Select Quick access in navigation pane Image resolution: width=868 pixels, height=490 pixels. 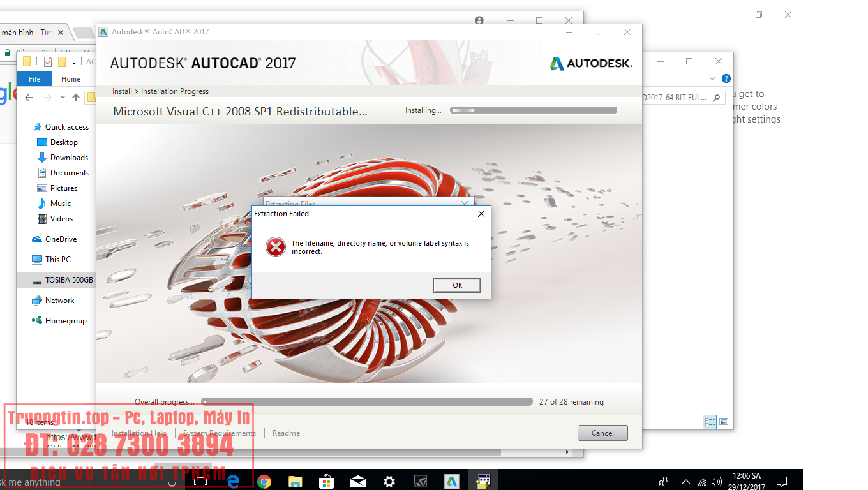(x=61, y=127)
